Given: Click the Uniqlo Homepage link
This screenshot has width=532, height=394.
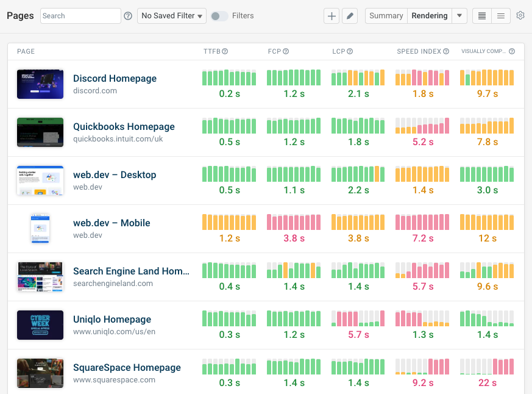Looking at the screenshot, I should coord(112,319).
